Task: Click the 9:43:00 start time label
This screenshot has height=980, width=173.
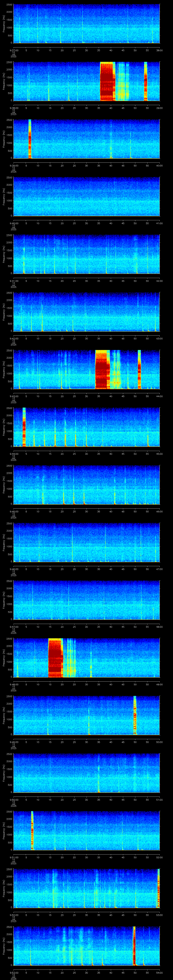Action: [x=14, y=396]
